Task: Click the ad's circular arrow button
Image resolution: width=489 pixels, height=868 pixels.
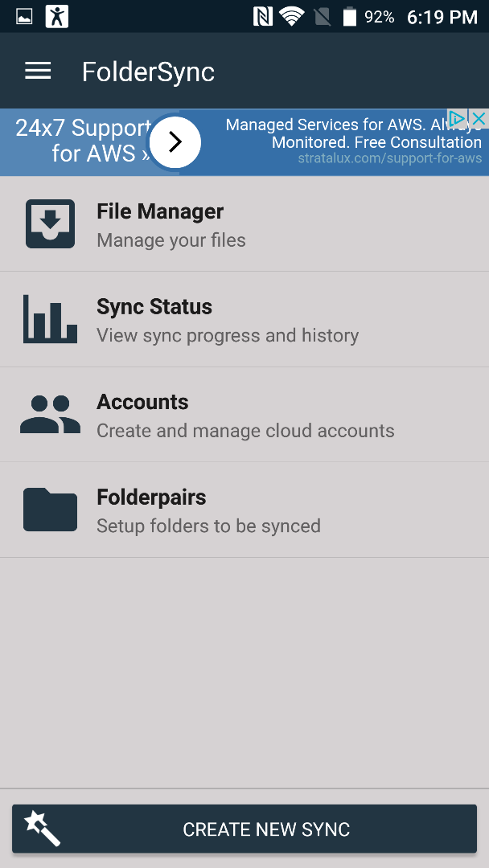Action: pos(175,142)
